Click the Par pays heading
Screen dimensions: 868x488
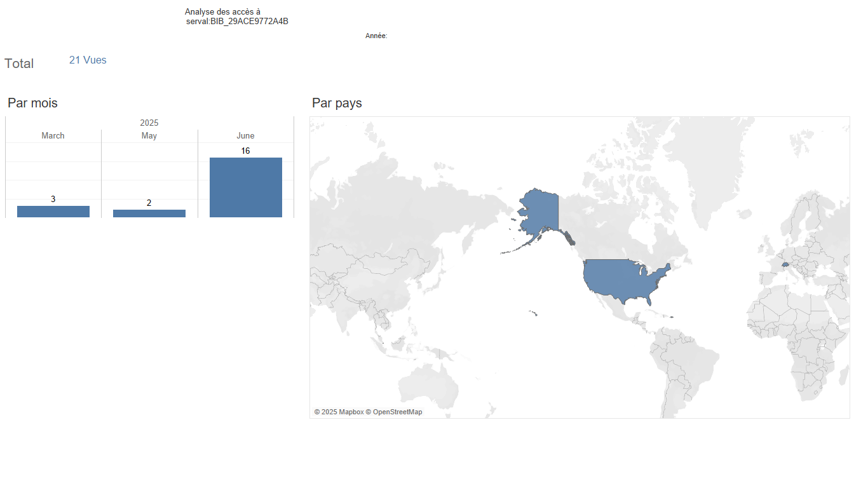tap(337, 103)
